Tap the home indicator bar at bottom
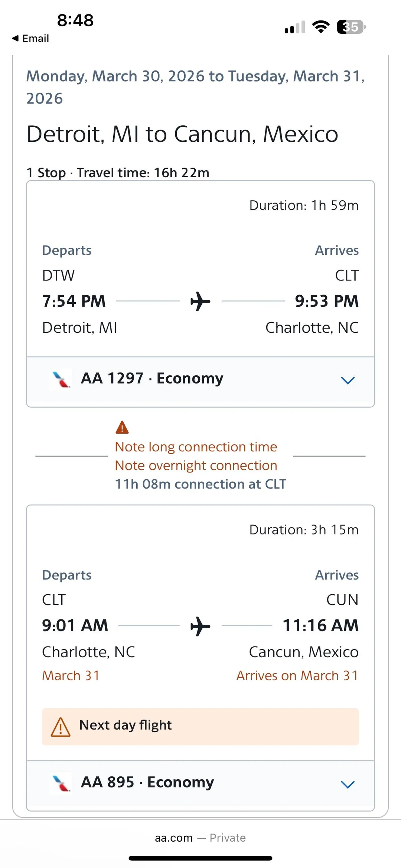The image size is (401, 868). click(x=200, y=858)
